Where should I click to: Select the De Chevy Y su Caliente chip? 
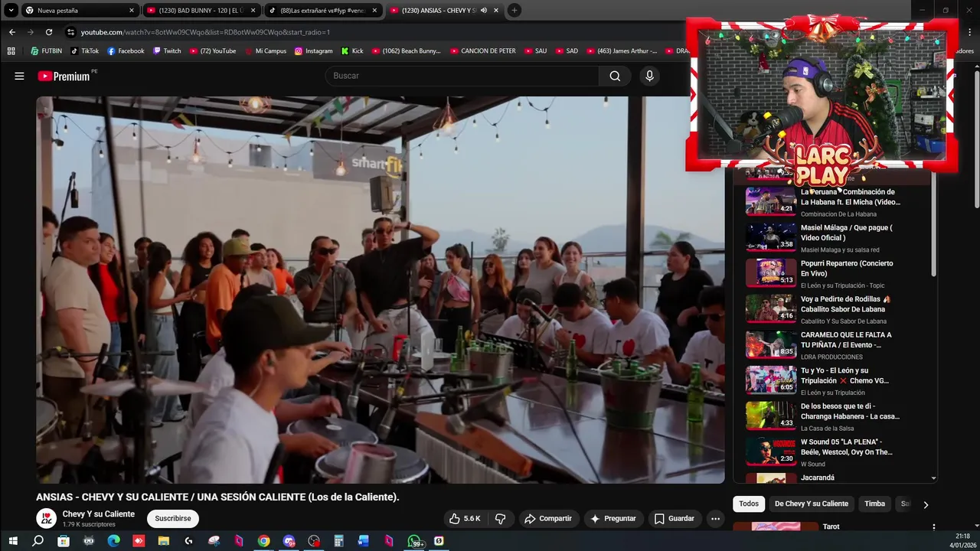[x=812, y=504]
